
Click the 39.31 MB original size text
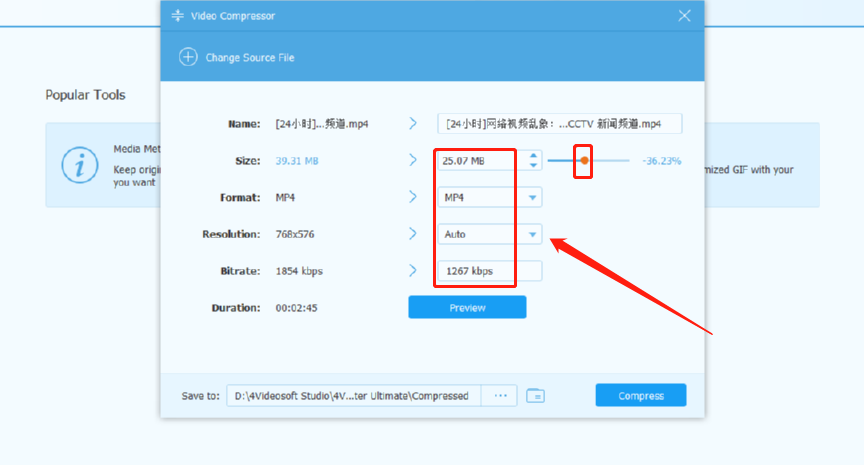(x=297, y=161)
